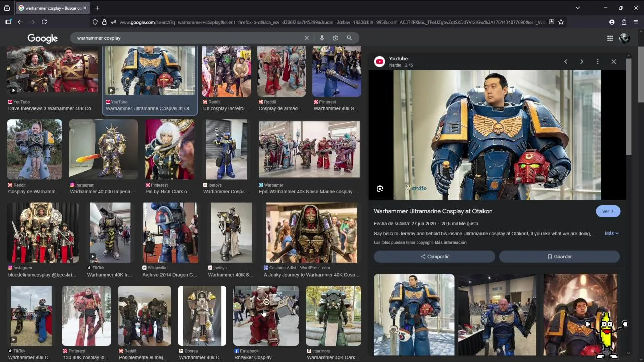Show site security lock information
This screenshot has height=362, width=644.
[104, 22]
